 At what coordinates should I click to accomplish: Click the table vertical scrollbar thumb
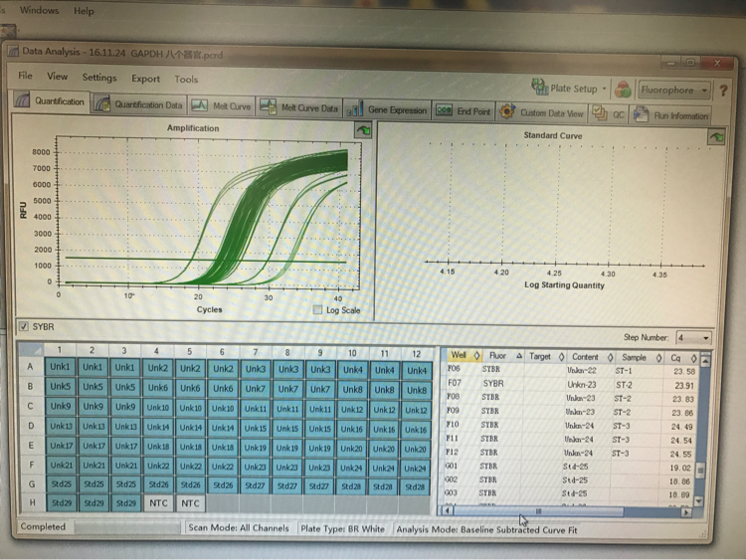pyautogui.click(x=700, y=470)
